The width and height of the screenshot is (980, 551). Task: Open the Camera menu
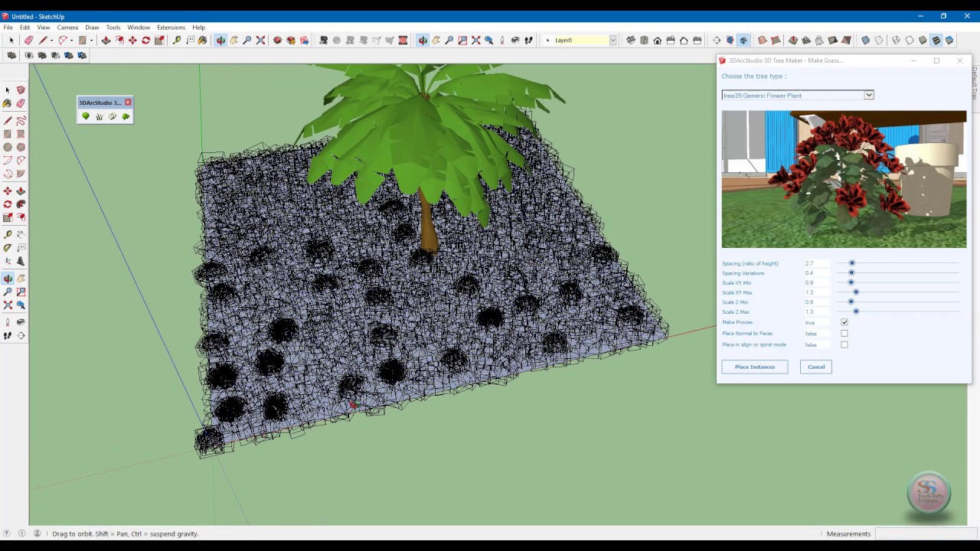pyautogui.click(x=67, y=27)
